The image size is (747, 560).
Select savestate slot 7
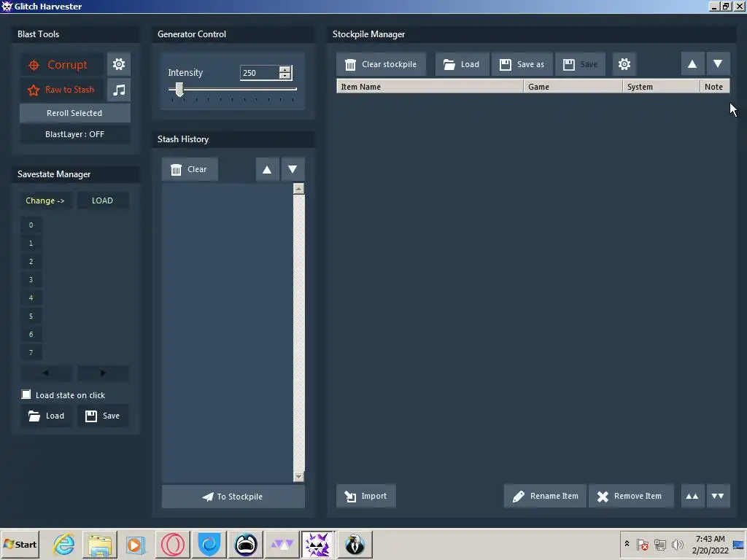31,353
